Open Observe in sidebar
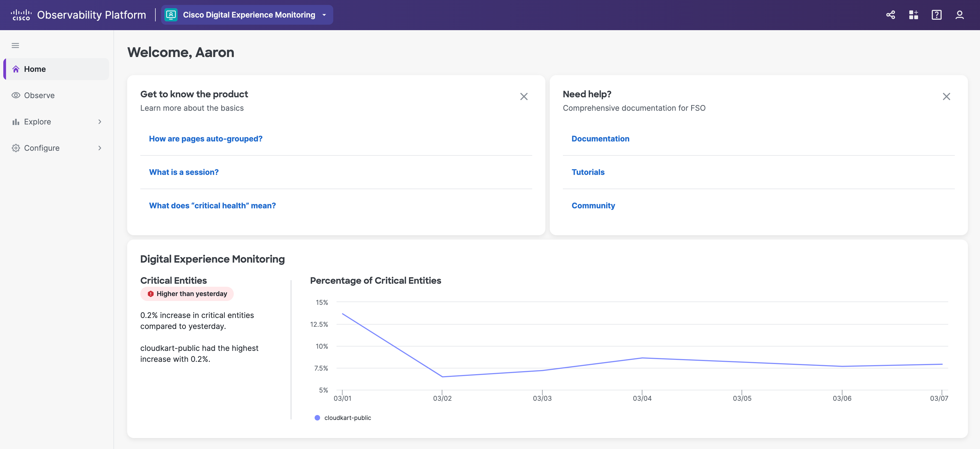This screenshot has width=980, height=449. coord(56,95)
